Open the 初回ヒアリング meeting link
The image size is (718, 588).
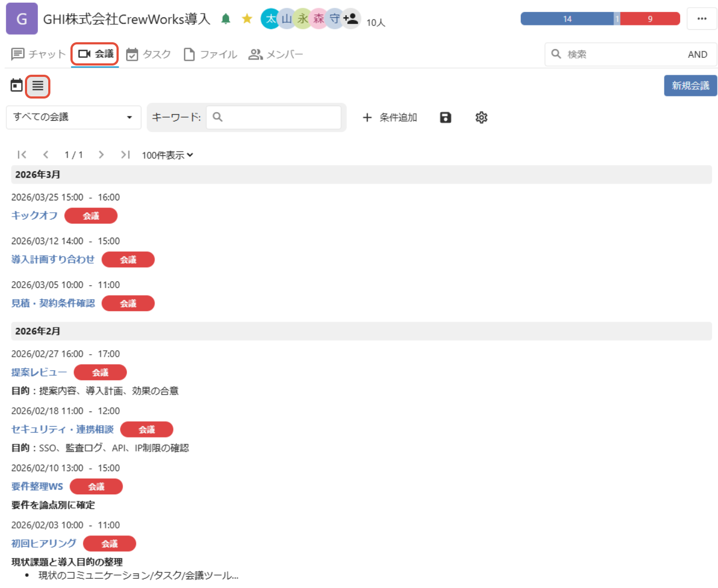coord(44,543)
